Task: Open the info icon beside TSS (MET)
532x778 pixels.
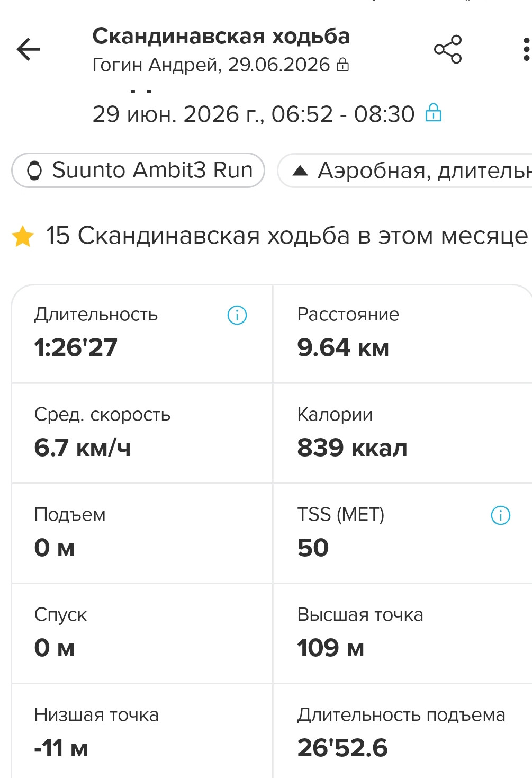Action: 500,515
